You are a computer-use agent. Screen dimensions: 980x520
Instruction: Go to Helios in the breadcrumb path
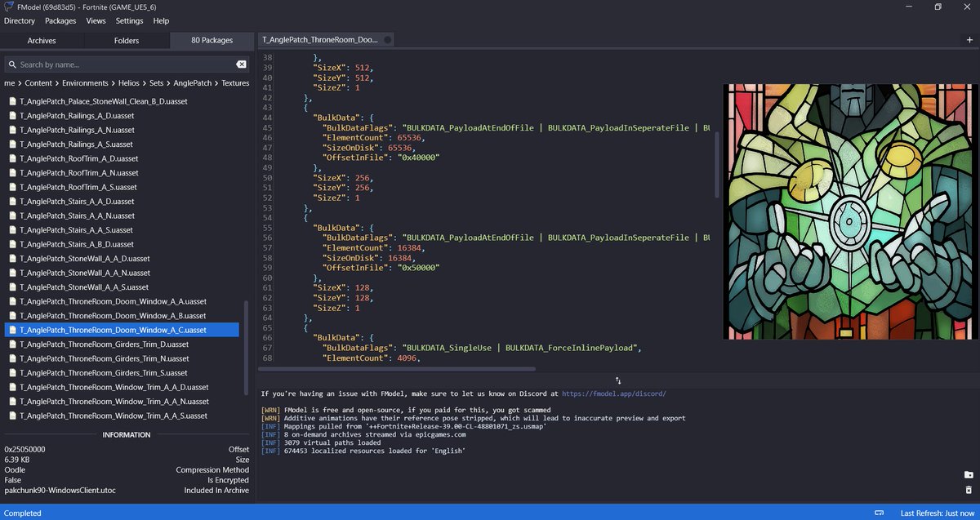click(129, 83)
